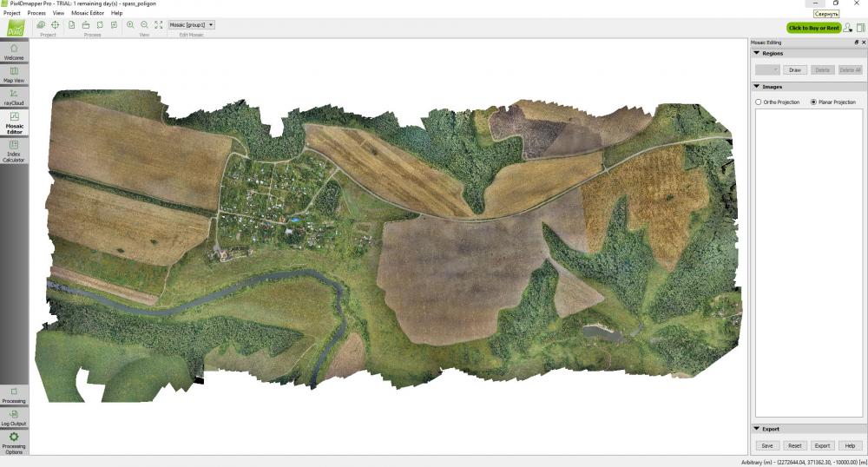This screenshot has width=868, height=467.
Task: Show the Processing panel from the sidebar
Action: point(14,395)
